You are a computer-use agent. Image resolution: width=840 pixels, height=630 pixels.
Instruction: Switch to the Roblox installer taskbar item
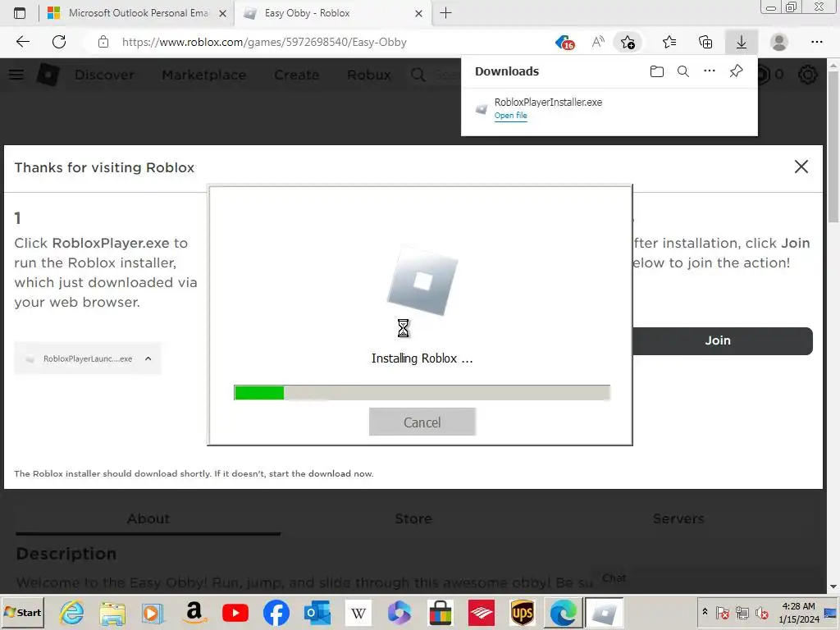coord(605,612)
